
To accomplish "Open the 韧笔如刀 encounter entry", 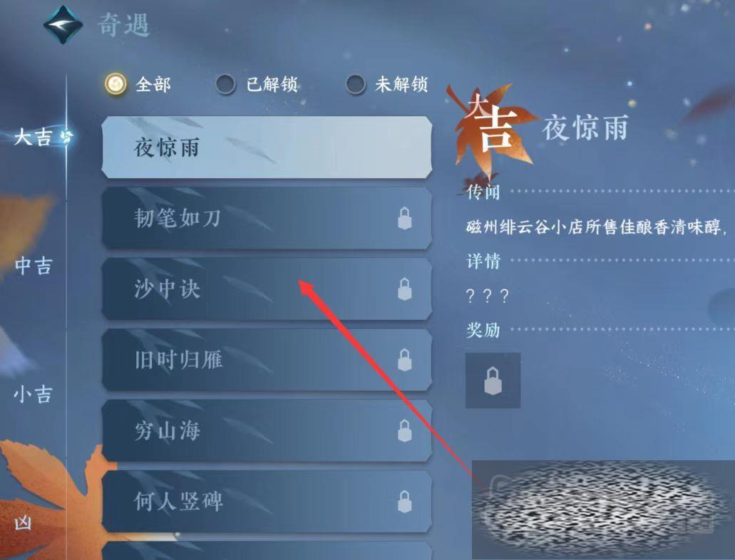I will 266,219.
